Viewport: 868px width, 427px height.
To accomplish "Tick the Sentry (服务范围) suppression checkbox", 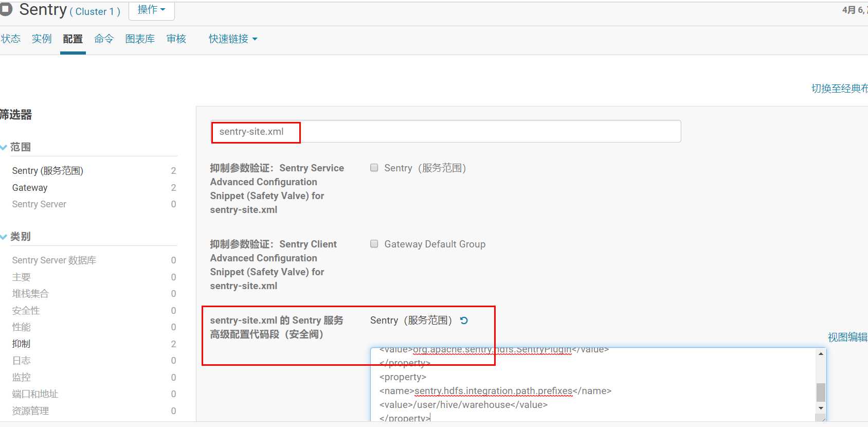I will pyautogui.click(x=374, y=168).
